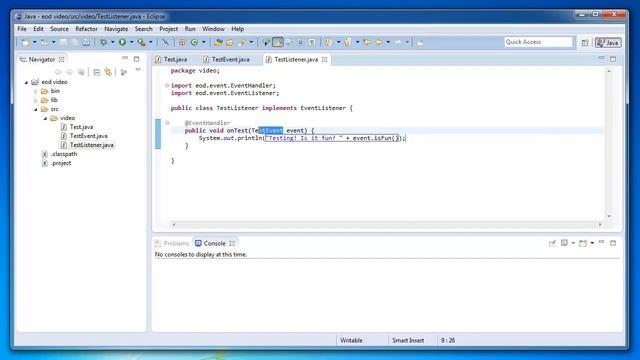Click the Java perspective button
Image resolution: width=640 pixels, height=360 pixels.
tap(608, 42)
